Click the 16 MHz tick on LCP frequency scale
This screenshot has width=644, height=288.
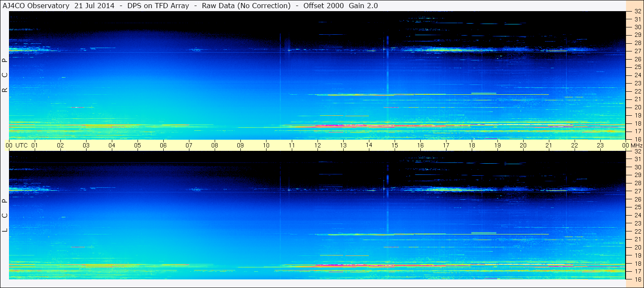[x=638, y=279]
